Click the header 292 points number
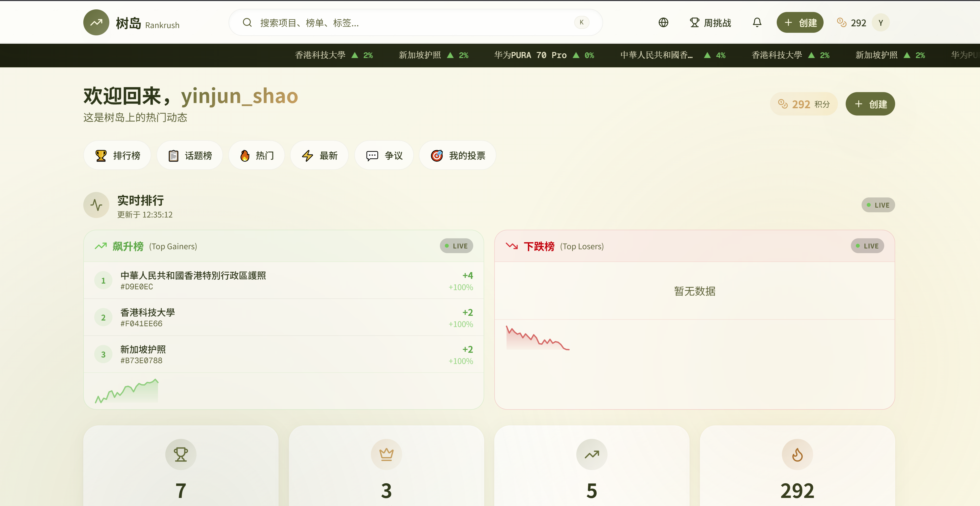 [x=858, y=23]
